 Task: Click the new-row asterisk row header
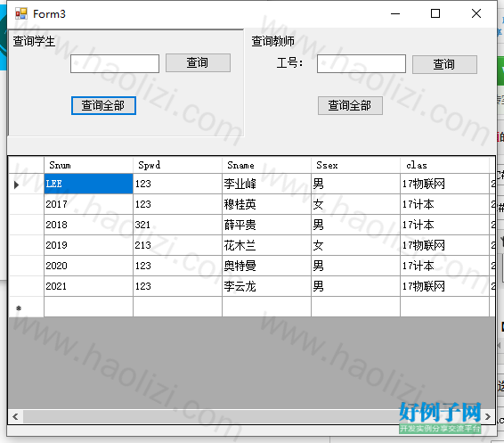(x=27, y=307)
